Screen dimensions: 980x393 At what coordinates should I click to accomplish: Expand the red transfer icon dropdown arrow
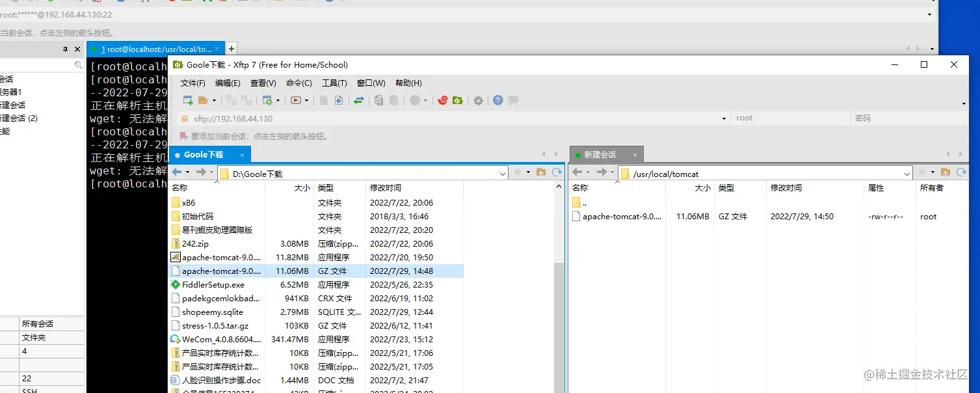point(306,101)
